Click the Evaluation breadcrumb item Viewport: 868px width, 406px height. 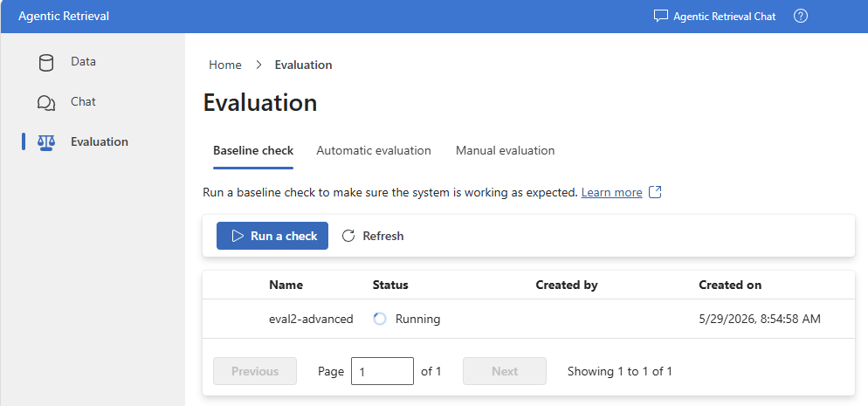point(303,65)
